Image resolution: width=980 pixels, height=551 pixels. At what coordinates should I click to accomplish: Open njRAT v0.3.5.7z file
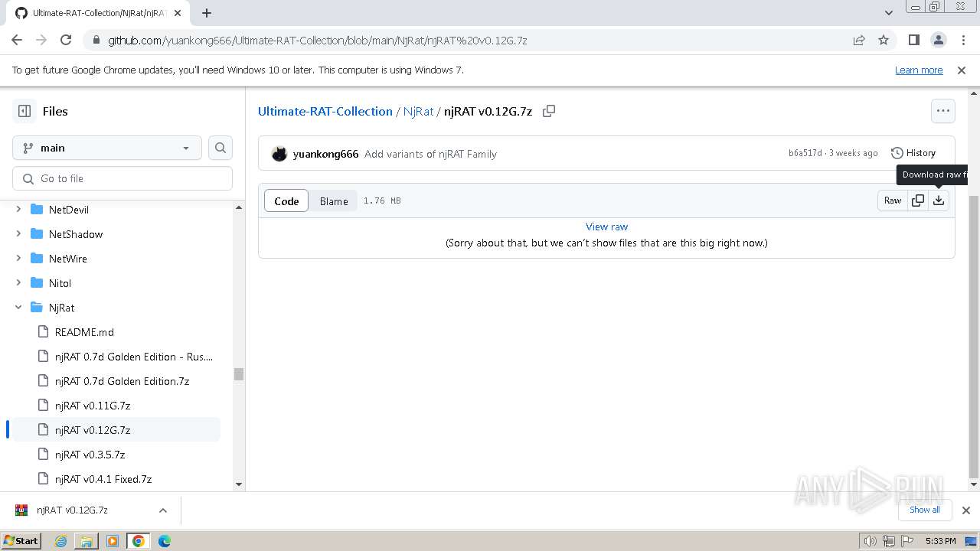coord(90,455)
